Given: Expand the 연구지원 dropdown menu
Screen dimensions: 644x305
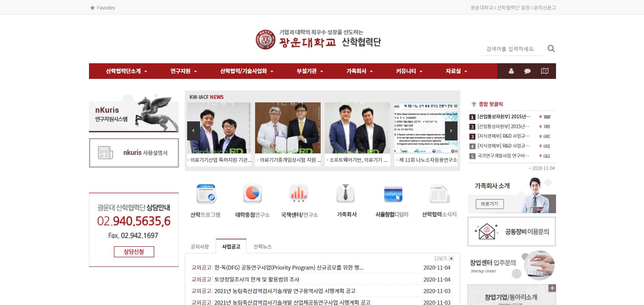Looking at the screenshot, I should 183,71.
